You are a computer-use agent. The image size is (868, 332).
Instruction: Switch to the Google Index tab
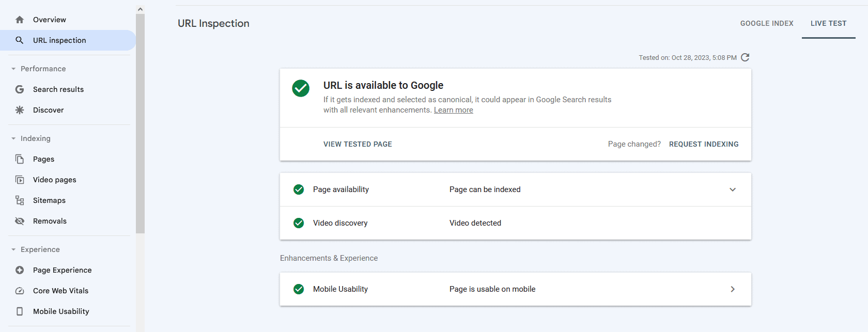(x=766, y=23)
